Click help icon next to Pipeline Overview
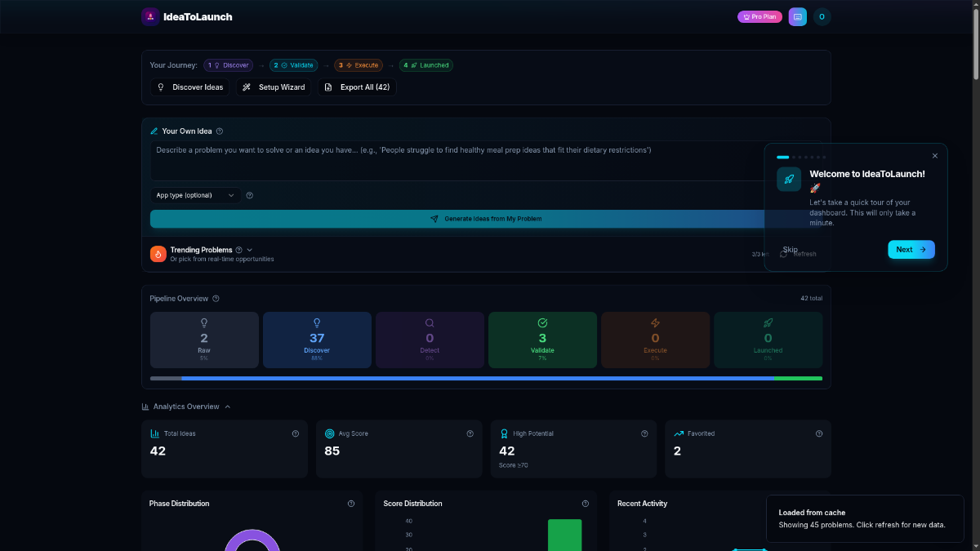 [x=216, y=299]
